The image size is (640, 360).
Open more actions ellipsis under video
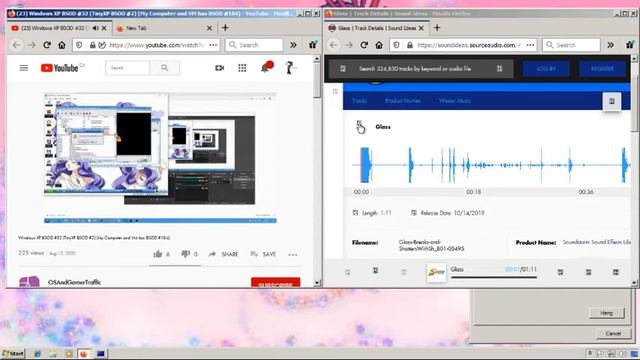pos(293,254)
